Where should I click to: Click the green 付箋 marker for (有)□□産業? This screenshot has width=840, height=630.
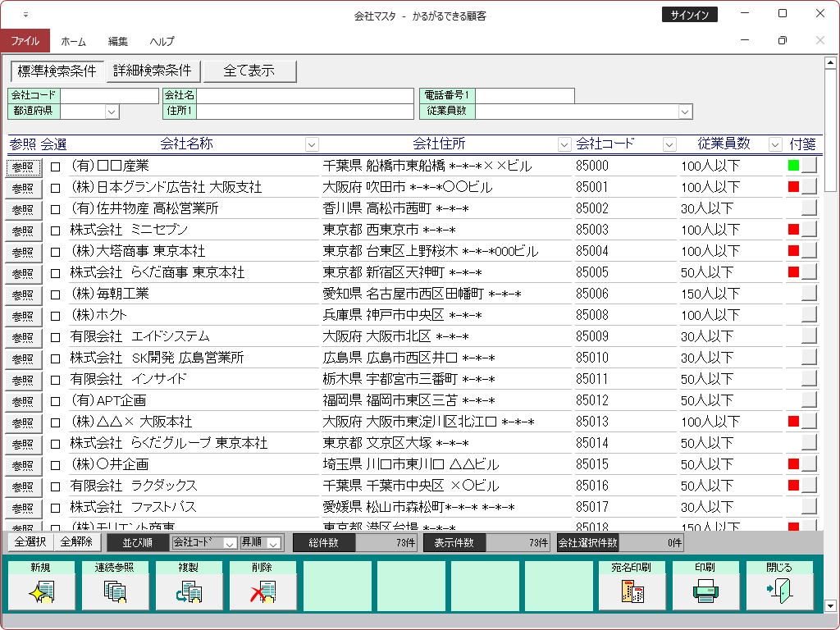(793, 166)
